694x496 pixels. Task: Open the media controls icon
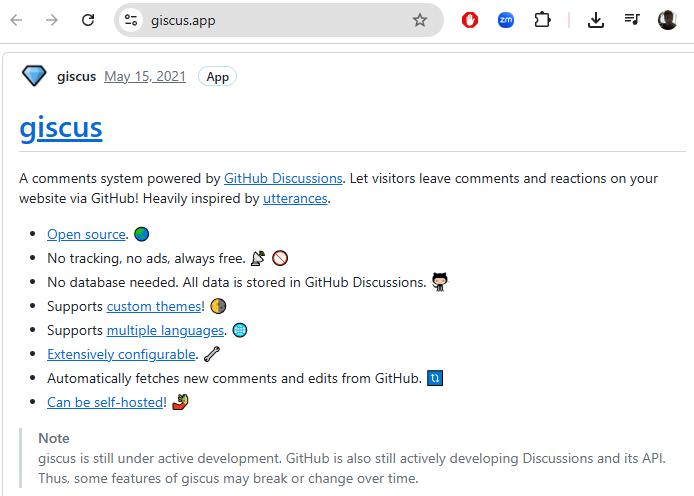pos(631,20)
